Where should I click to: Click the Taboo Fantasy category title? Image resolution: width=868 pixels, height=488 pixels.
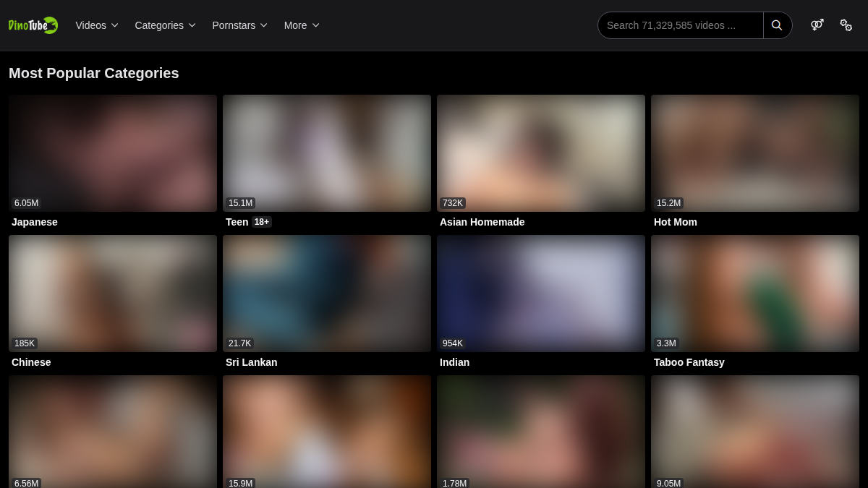[689, 362]
